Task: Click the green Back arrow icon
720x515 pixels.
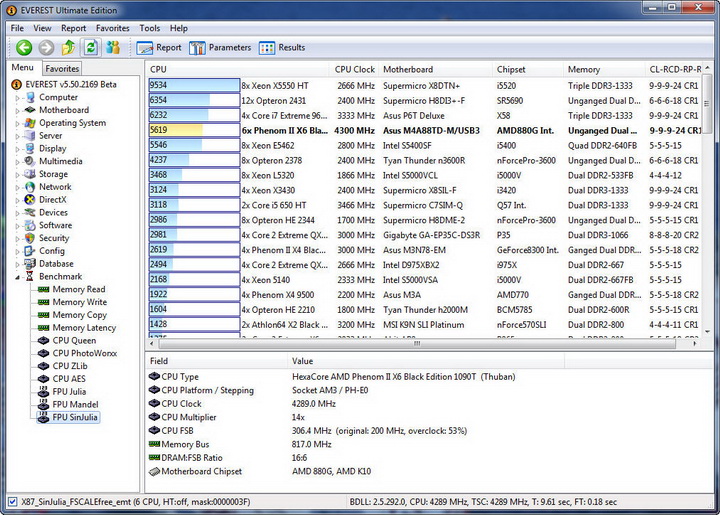Action: click(24, 47)
